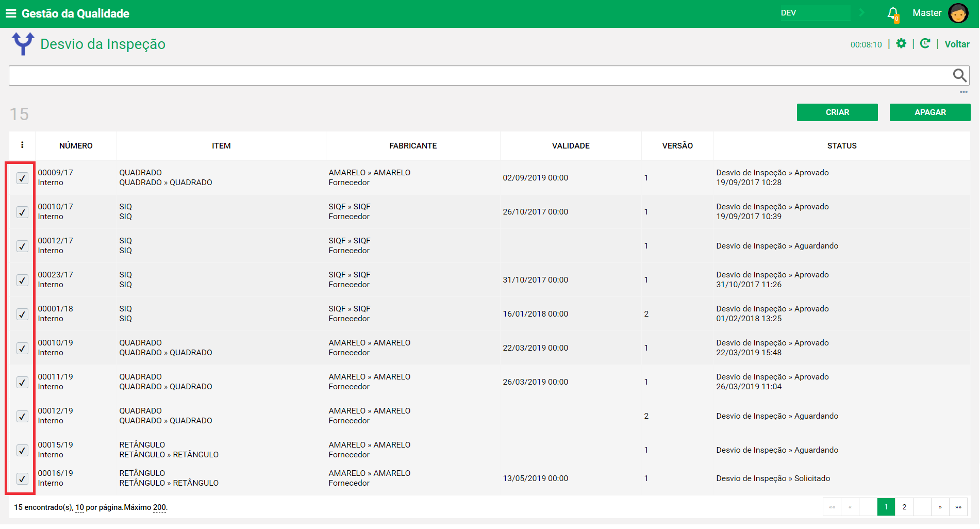This screenshot has width=980, height=529.
Task: Uncheck the checkbox for row 00009/17
Action: (22, 178)
